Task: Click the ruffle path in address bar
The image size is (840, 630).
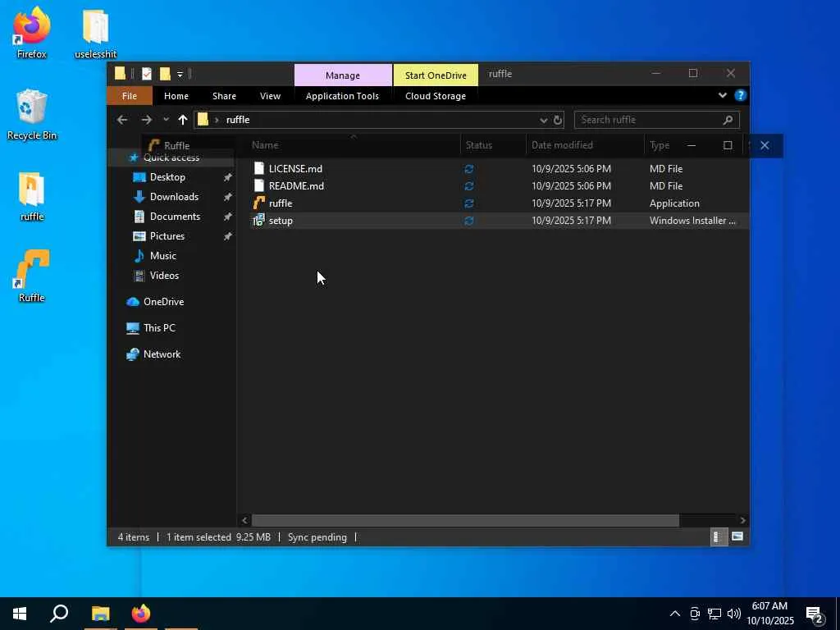Action: coord(238,120)
